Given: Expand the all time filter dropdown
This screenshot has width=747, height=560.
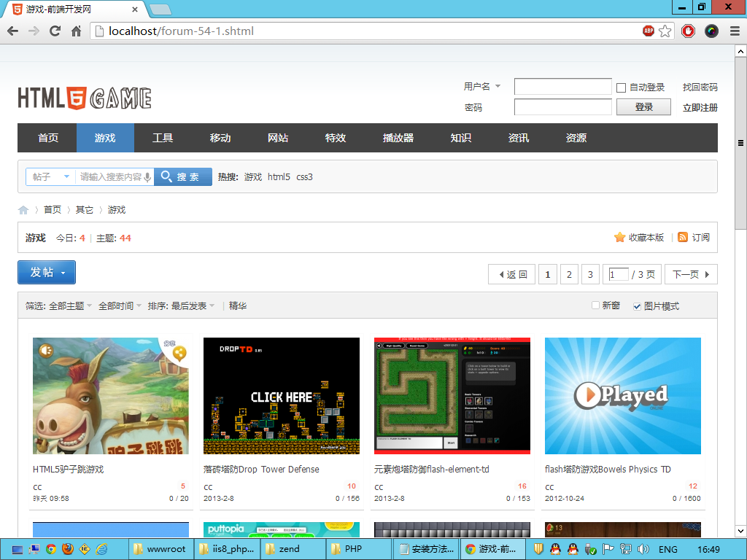Looking at the screenshot, I should [x=120, y=306].
